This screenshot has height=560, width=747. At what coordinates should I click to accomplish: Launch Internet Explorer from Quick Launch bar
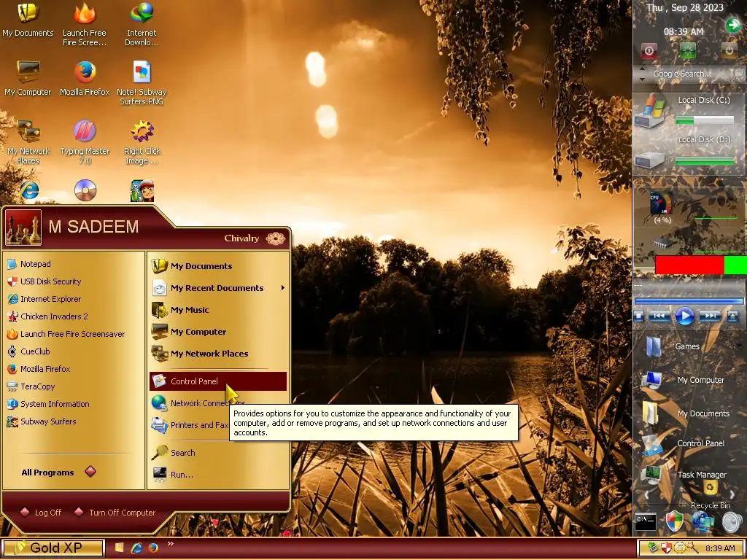pyautogui.click(x=136, y=548)
